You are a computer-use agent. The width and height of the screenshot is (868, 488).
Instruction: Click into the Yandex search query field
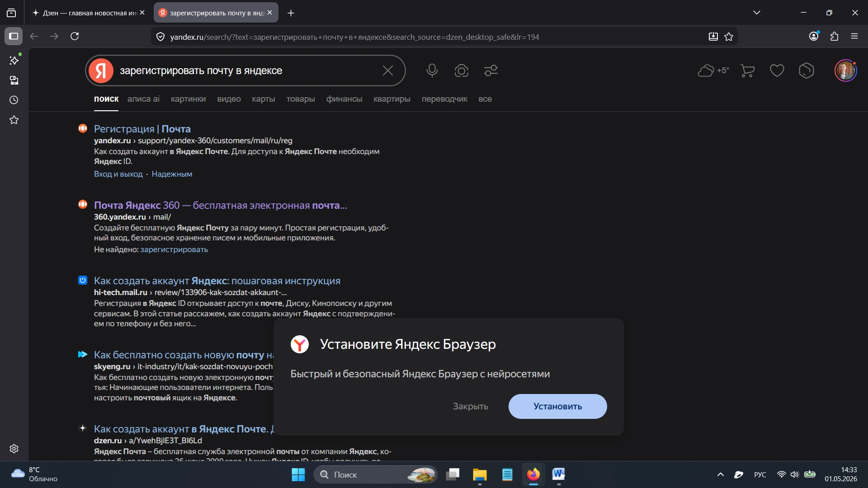point(246,70)
